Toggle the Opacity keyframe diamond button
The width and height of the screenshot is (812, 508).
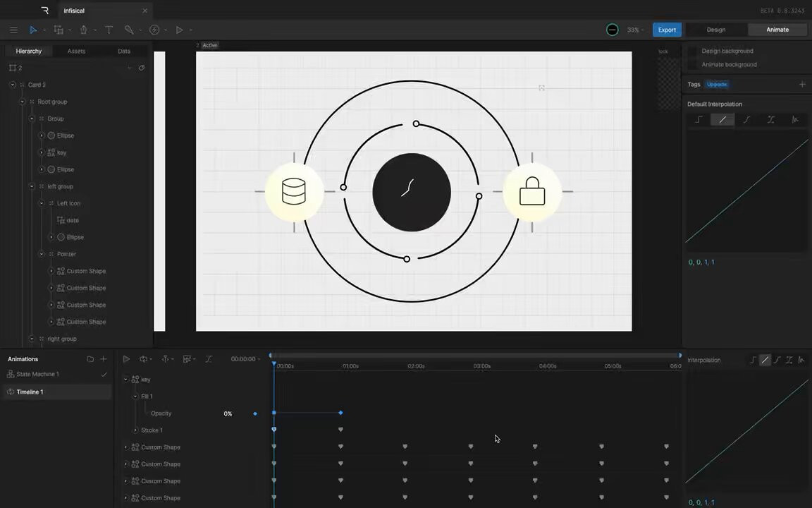[255, 413]
